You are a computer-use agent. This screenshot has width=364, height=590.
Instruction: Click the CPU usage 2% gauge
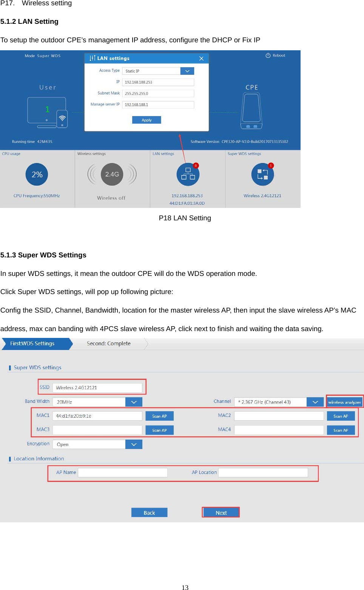tap(37, 174)
